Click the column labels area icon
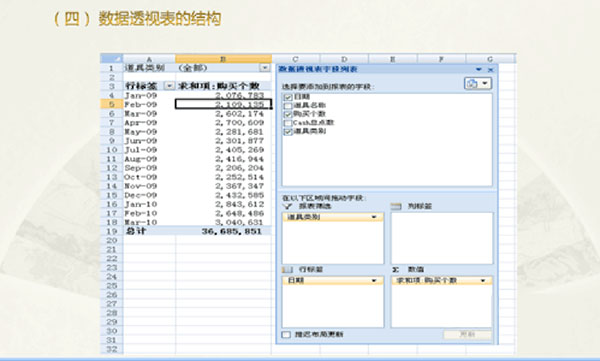 click(x=396, y=206)
